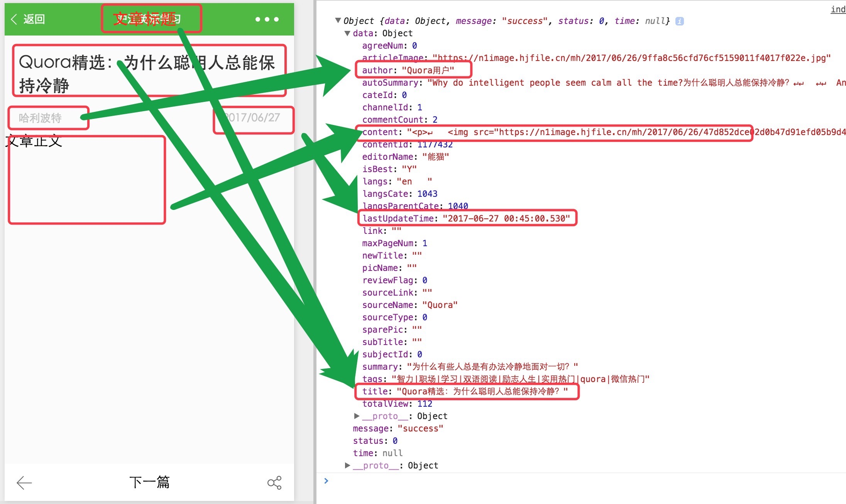The width and height of the screenshot is (846, 504).
Task: Expand __proto__ inside the data object
Action: pos(357,416)
